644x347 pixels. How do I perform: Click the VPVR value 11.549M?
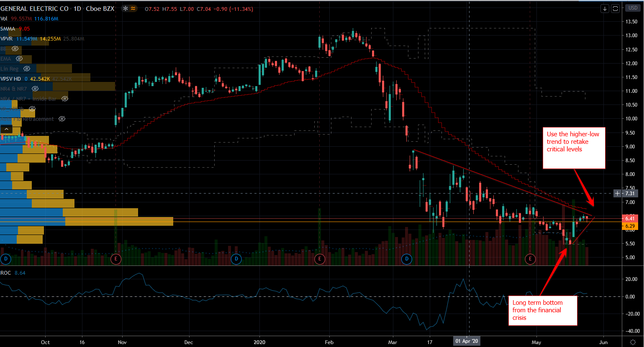click(x=27, y=39)
